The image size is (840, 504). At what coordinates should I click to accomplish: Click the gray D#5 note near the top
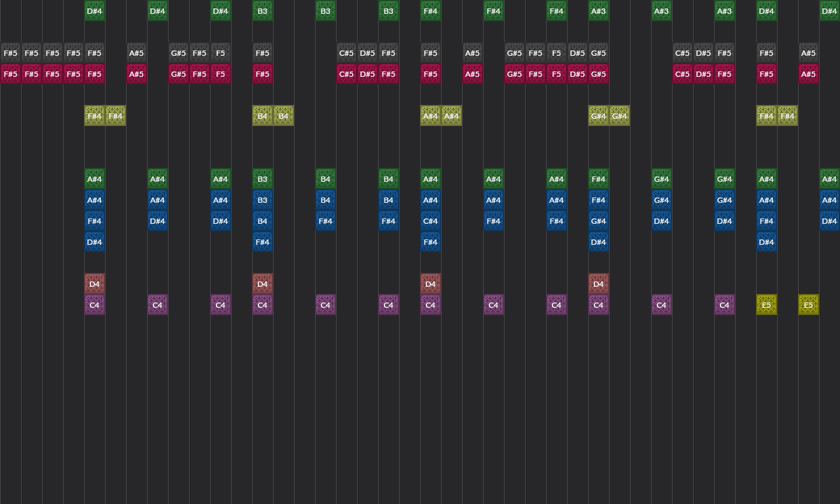[x=367, y=52]
